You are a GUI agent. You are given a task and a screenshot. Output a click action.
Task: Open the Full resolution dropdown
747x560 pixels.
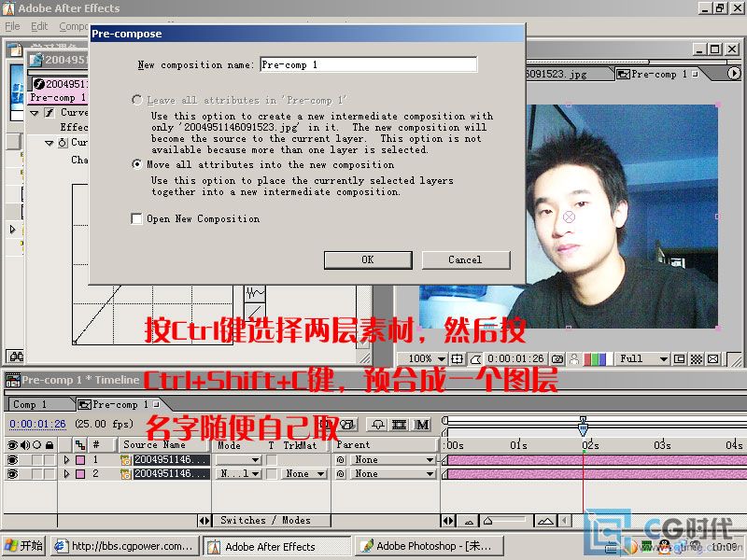point(642,358)
